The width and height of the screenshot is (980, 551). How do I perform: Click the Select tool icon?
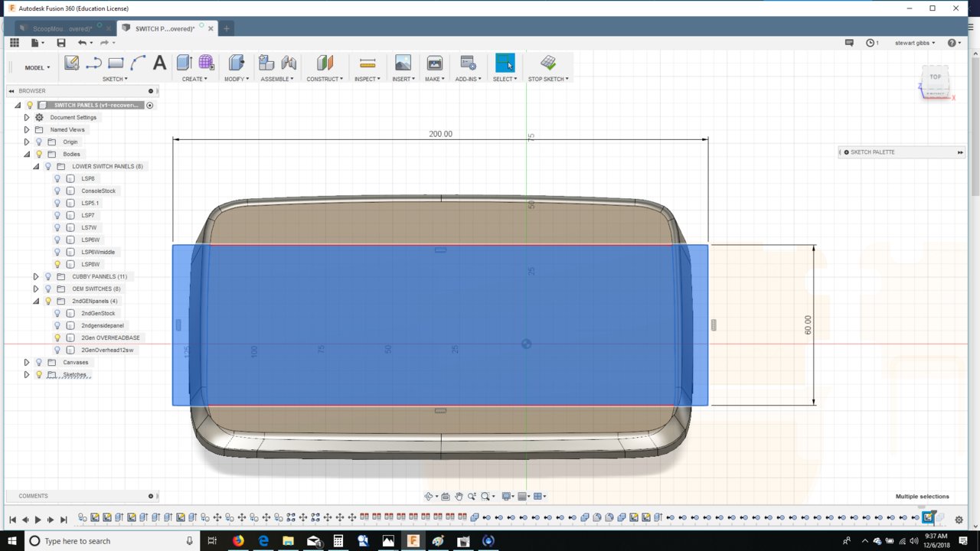pos(505,63)
